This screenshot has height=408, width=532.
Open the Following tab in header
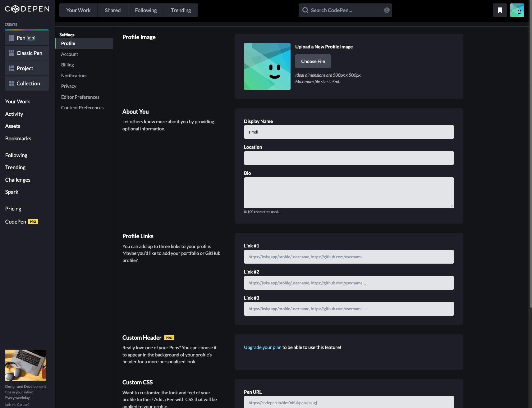(146, 10)
